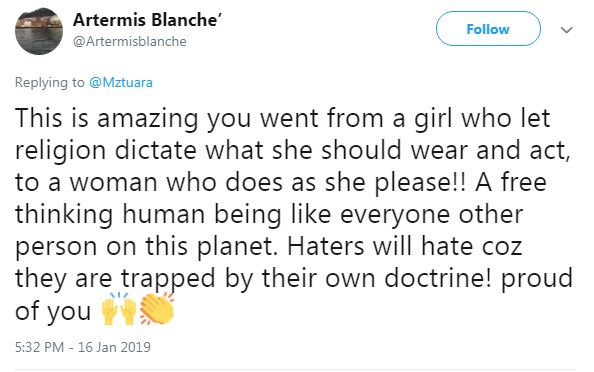Image resolution: width=594 pixels, height=372 pixels.
Task: Click the 16 Jan 2019 date text
Action: click(x=114, y=347)
